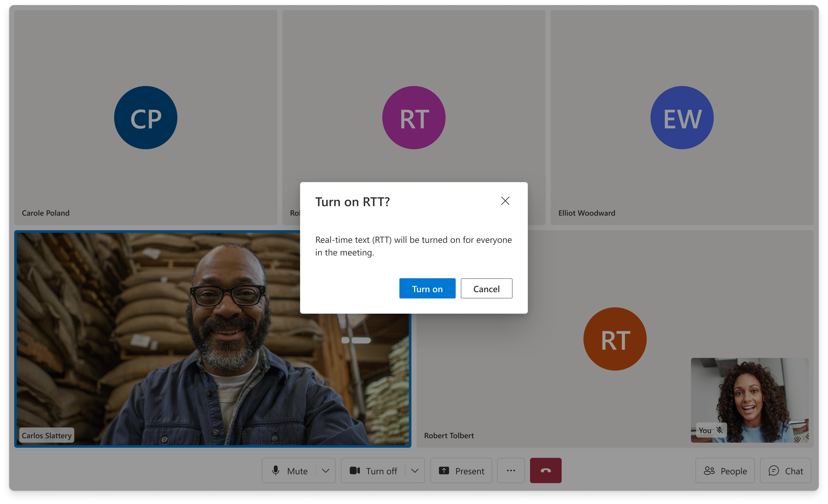
Task: Switch to the meeting Chat
Action: pos(785,471)
